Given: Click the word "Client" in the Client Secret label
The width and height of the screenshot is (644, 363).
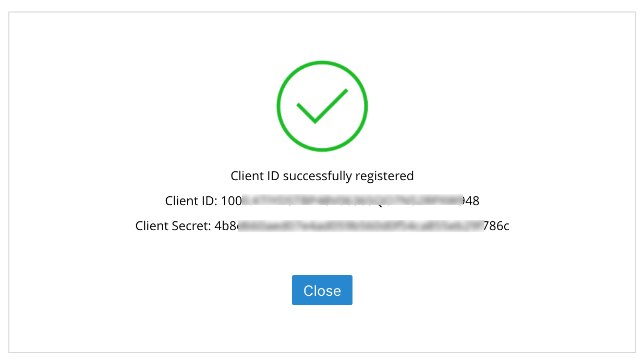Looking at the screenshot, I should pyautogui.click(x=152, y=226).
